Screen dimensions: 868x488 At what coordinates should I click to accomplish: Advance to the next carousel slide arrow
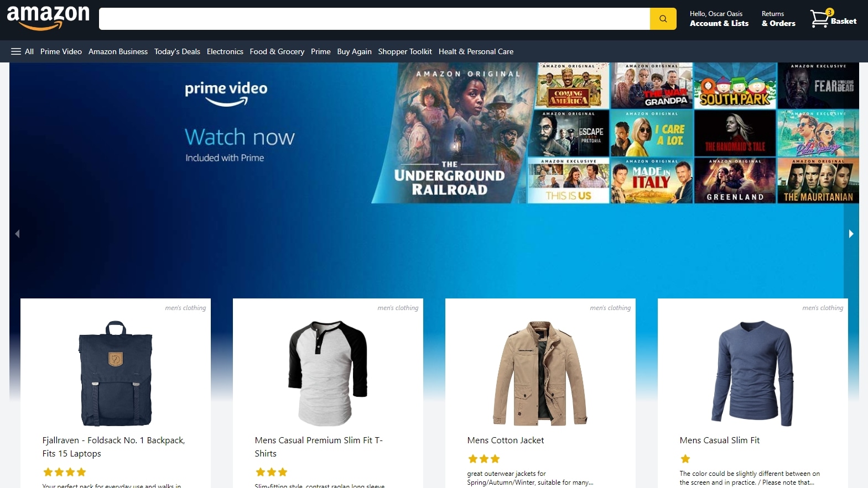point(851,234)
